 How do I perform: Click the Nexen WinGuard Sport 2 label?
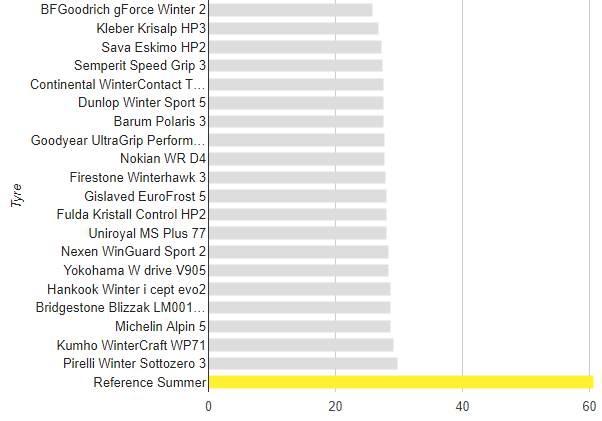coord(134,251)
